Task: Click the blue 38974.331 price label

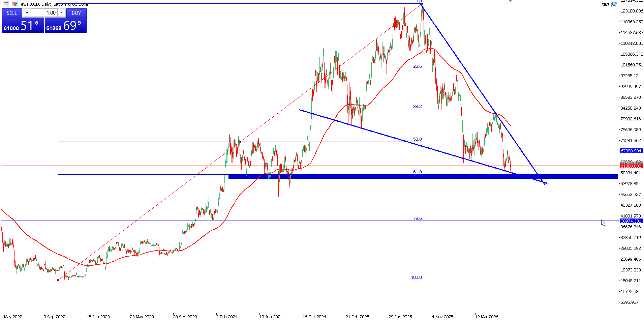Action: pyautogui.click(x=631, y=221)
